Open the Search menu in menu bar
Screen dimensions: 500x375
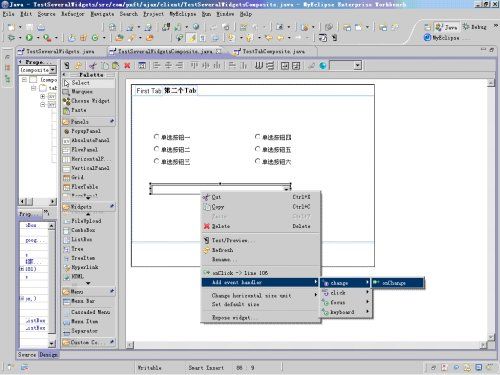[129, 14]
